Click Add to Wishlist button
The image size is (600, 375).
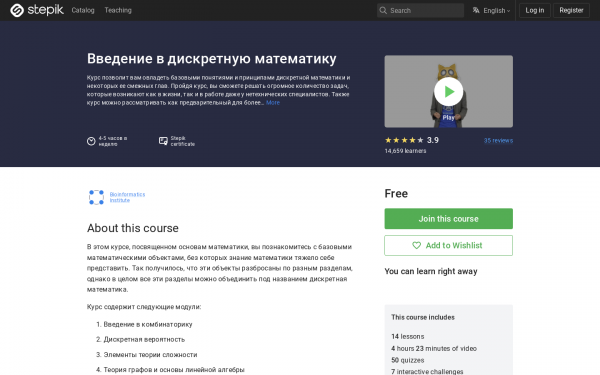(x=448, y=245)
